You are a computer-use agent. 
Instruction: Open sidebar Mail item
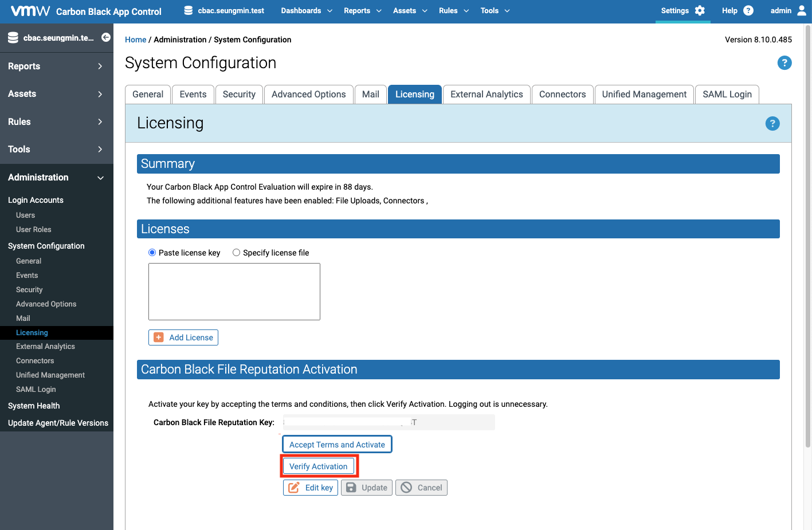(x=23, y=319)
